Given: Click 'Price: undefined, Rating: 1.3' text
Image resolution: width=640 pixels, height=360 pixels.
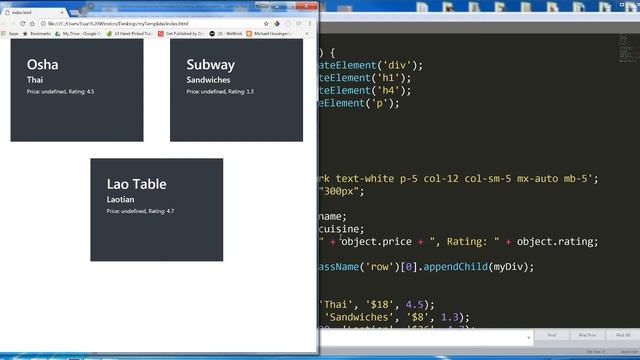Looking at the screenshot, I should point(220,92).
